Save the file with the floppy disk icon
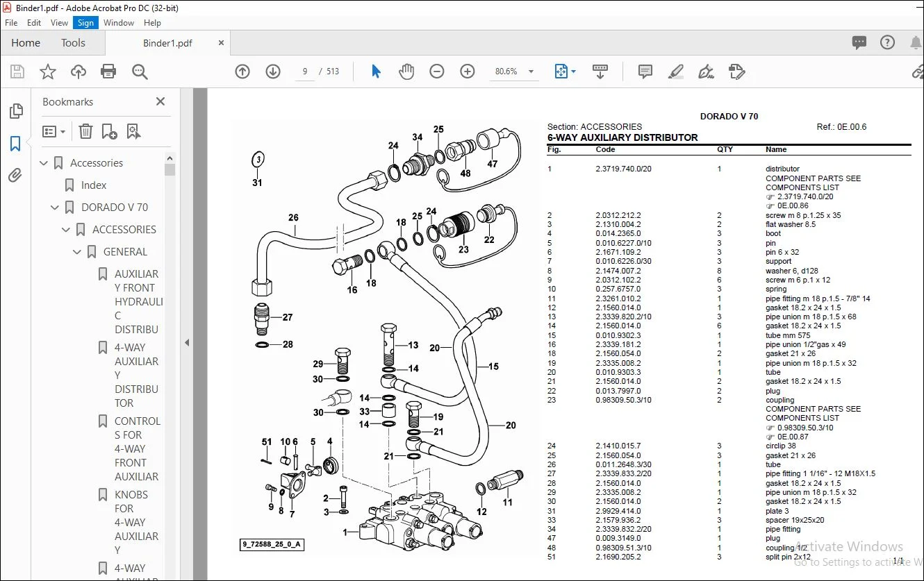 pyautogui.click(x=17, y=71)
